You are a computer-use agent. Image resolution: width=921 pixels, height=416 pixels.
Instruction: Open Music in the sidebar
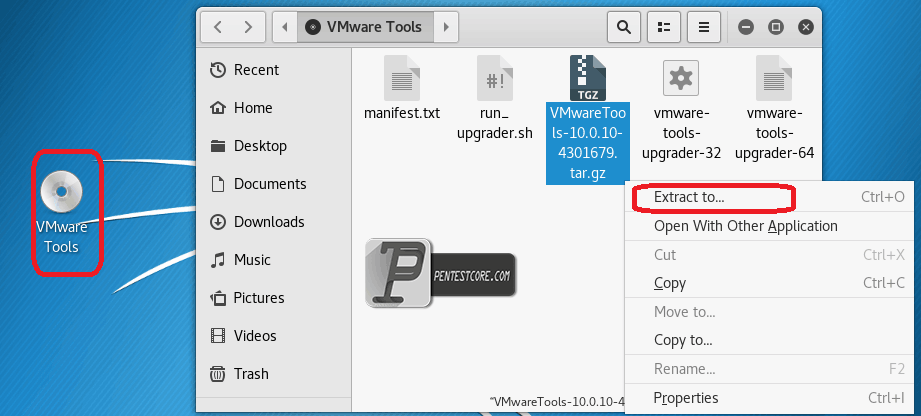(x=274, y=260)
